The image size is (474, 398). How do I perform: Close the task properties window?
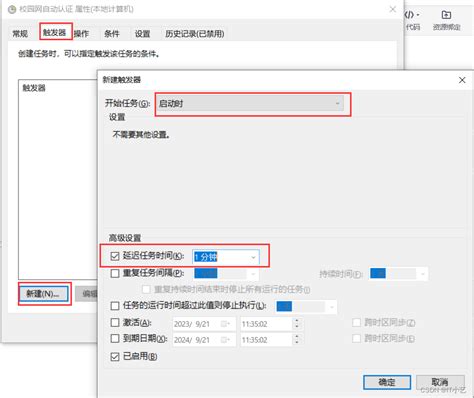pyautogui.click(x=393, y=9)
